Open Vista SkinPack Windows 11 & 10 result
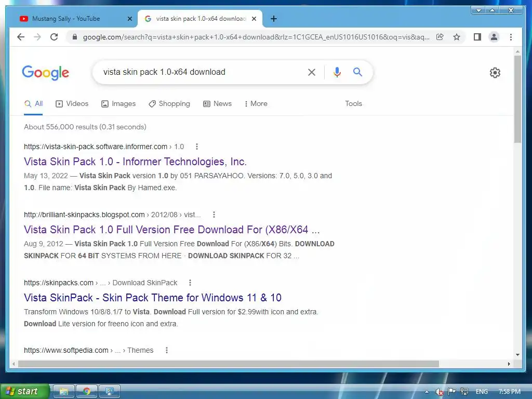The height and width of the screenshot is (399, 532). [153, 298]
